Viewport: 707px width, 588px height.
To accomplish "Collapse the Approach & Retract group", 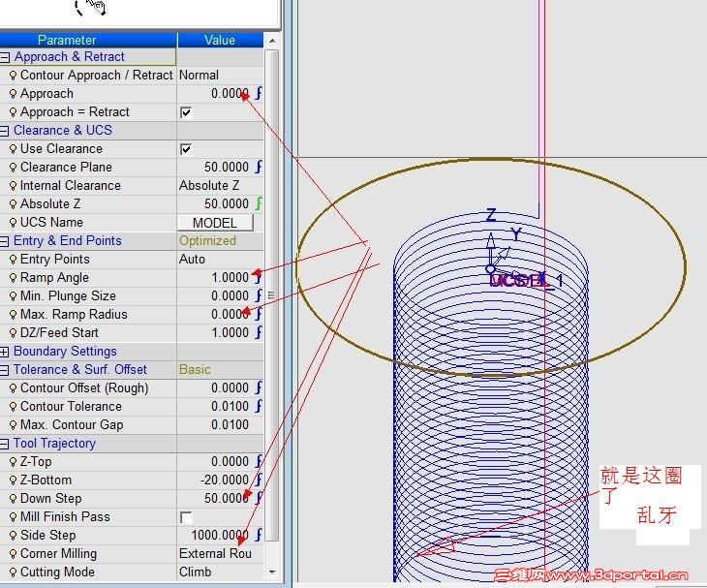I will tap(5, 57).
